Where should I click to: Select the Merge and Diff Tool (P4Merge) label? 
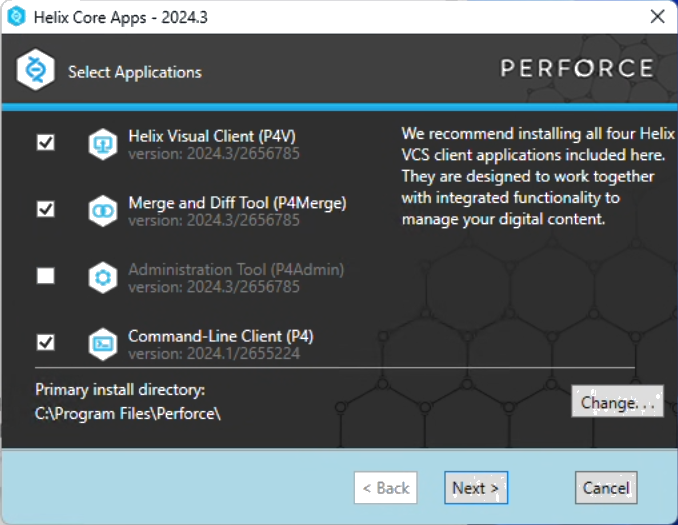[x=237, y=203]
